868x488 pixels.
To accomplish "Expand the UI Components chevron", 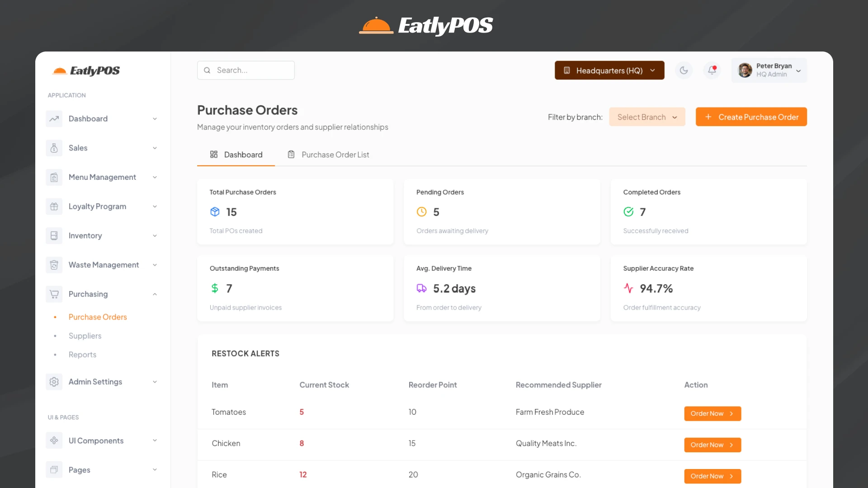I will point(155,441).
